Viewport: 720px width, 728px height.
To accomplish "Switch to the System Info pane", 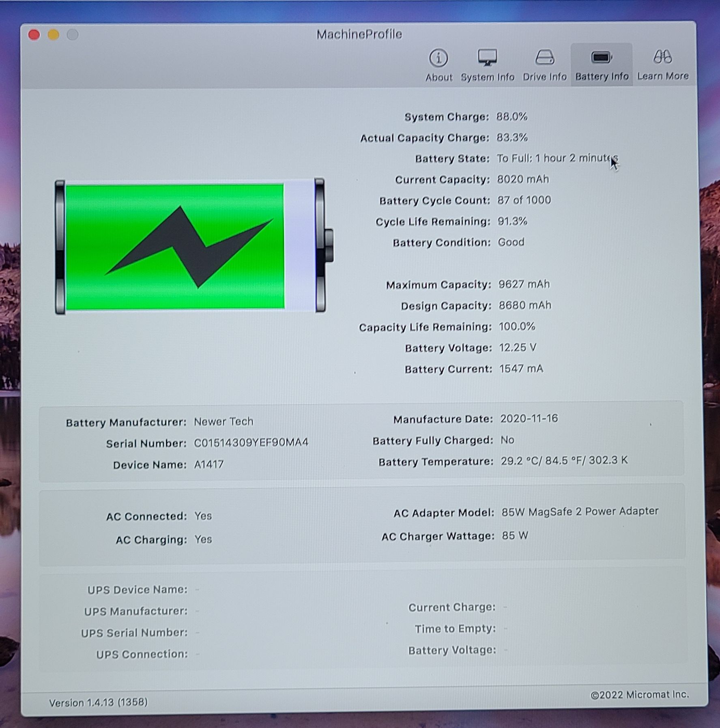I will click(487, 65).
